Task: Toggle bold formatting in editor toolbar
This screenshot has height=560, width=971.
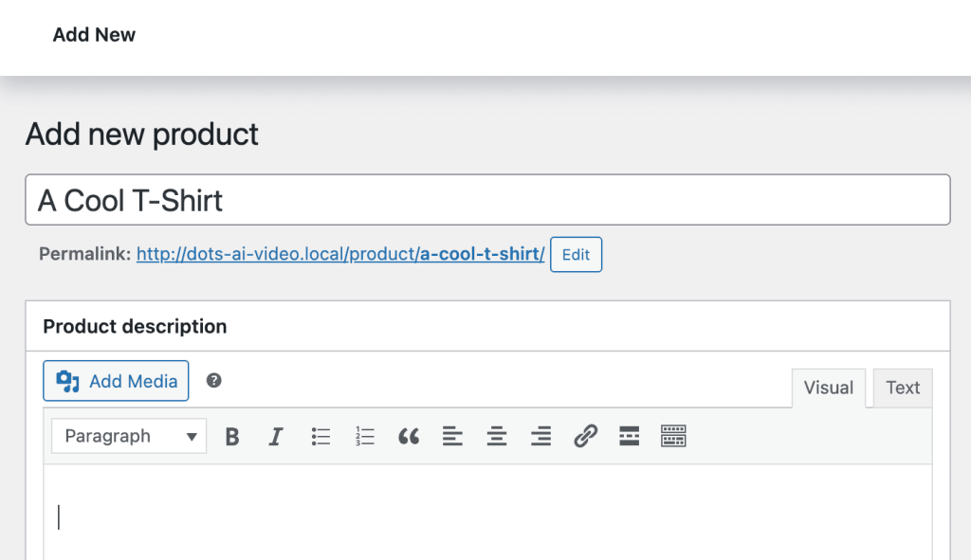Action: coord(232,436)
